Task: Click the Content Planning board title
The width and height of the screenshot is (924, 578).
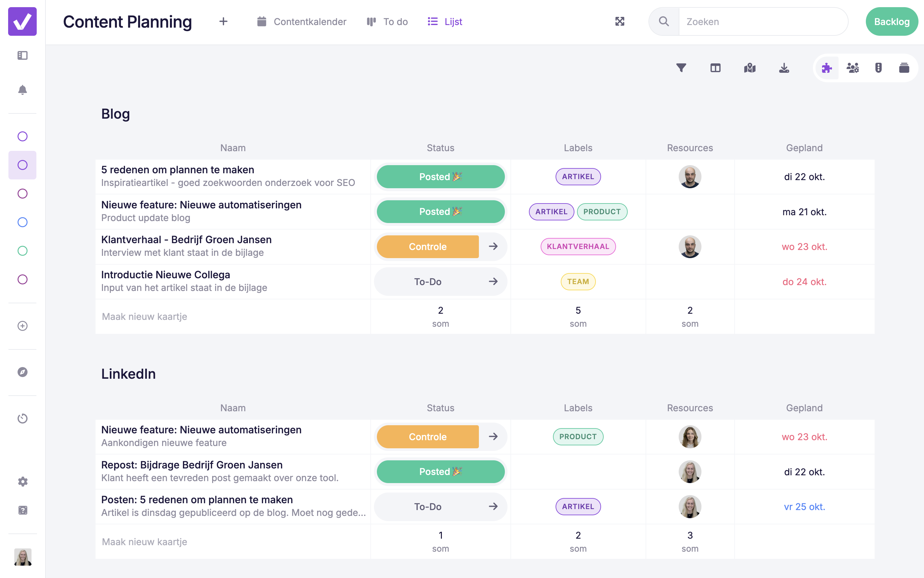Action: (127, 21)
